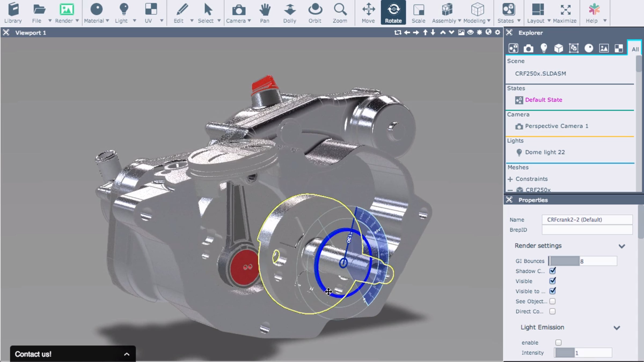The image size is (644, 362).
Task: Select Dome light 22
Action: 545,152
